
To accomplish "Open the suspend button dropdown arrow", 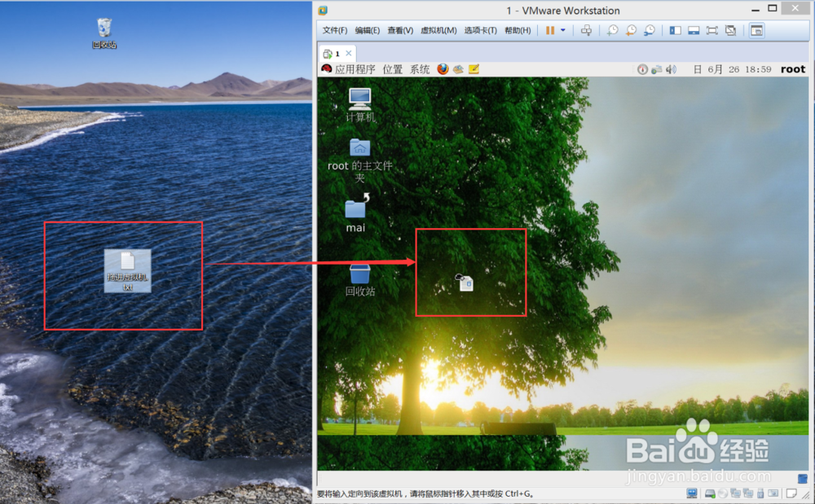I will (563, 30).
